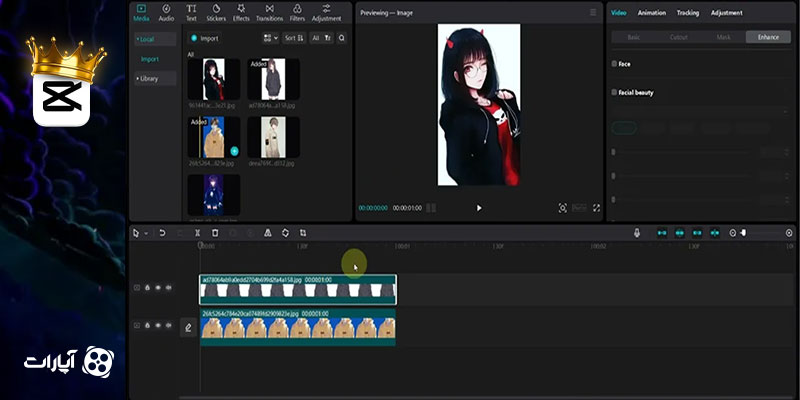Start voice recording with the microphone icon

click(637, 233)
